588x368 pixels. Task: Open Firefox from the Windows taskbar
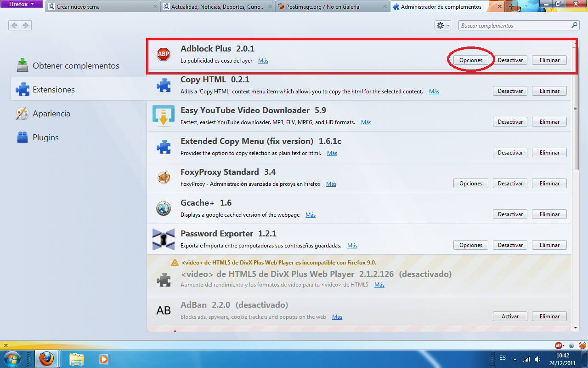click(46, 358)
